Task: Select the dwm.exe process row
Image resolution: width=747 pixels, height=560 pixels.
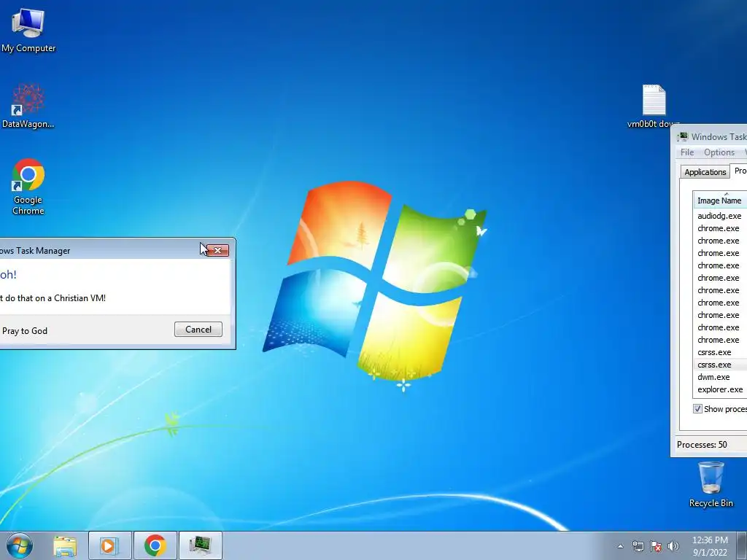Action: coord(720,377)
